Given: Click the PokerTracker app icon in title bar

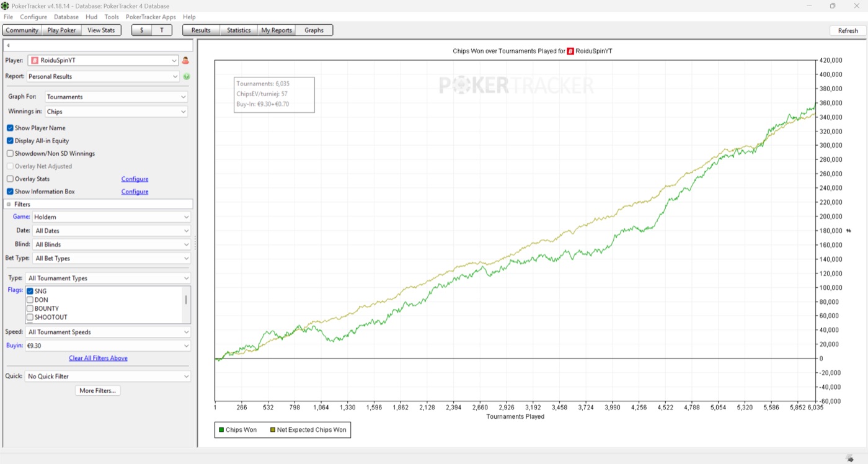Looking at the screenshot, I should coord(6,6).
